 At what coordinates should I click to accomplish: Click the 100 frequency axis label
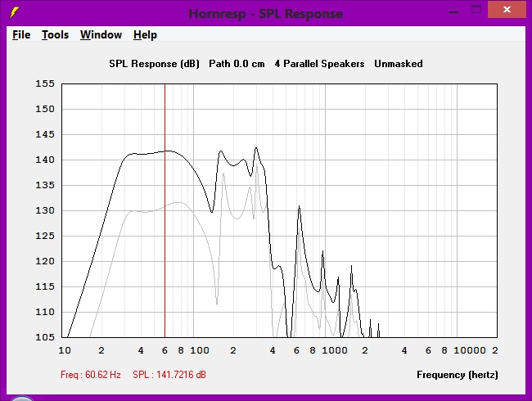(200, 350)
